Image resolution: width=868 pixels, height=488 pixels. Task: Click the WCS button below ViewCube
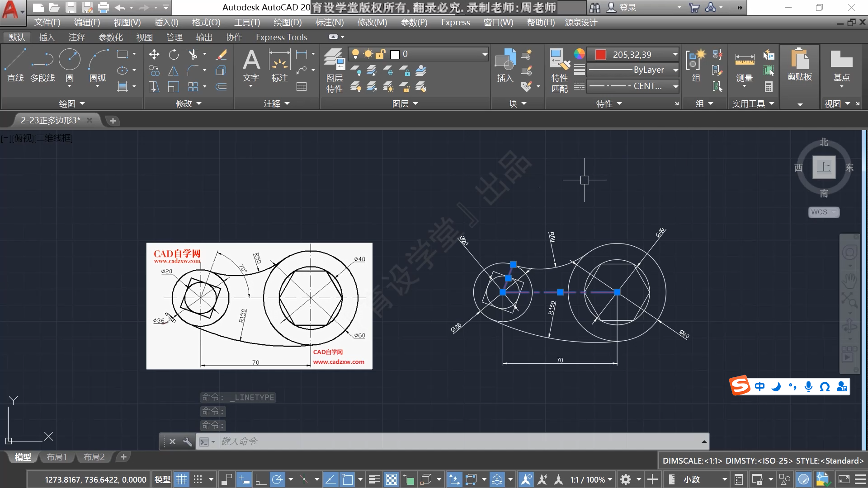coord(823,212)
